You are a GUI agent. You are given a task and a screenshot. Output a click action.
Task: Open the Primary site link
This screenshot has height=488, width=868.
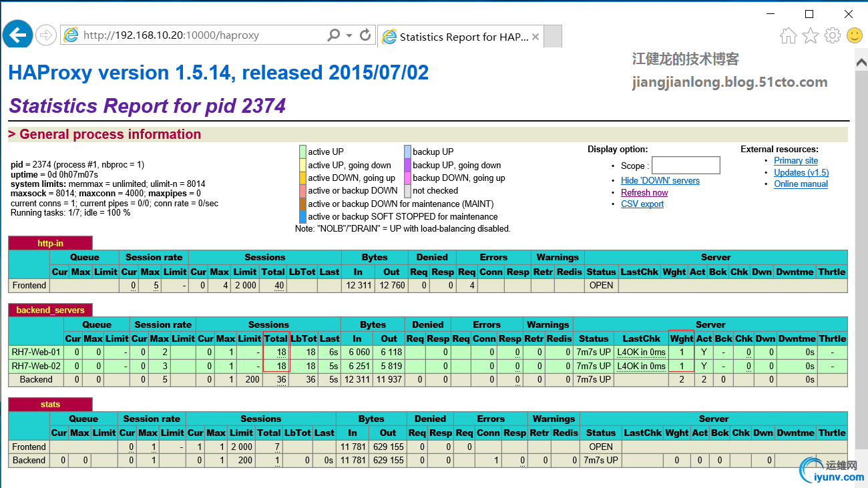[x=796, y=160]
